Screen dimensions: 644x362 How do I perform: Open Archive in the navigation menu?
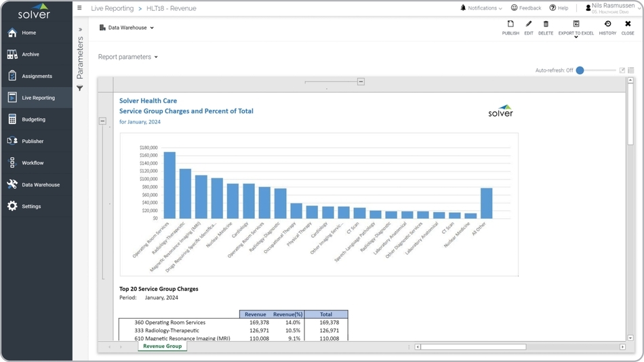(x=31, y=54)
